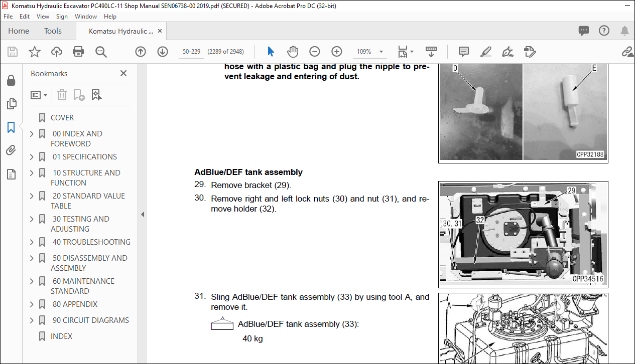Save the file with the floppy disk icon
The image size is (635, 364).
click(x=13, y=52)
